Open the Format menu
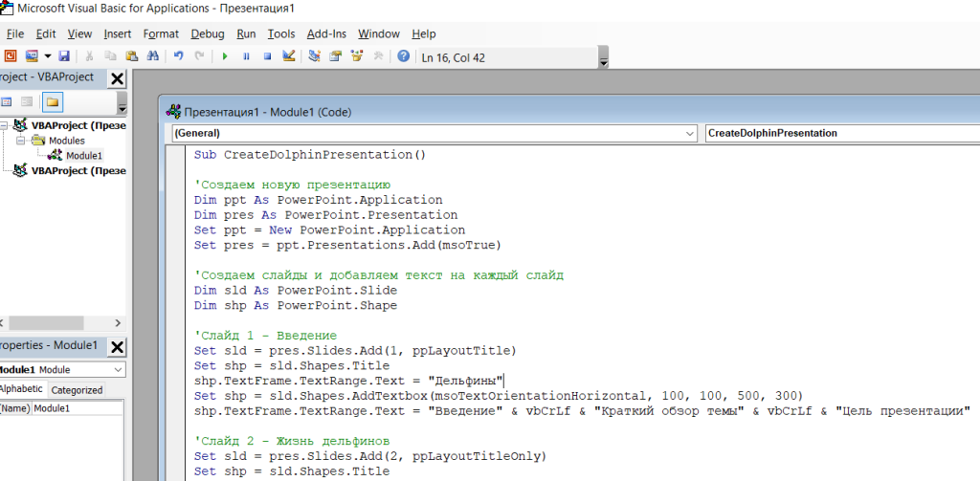980x481 pixels. click(x=161, y=33)
